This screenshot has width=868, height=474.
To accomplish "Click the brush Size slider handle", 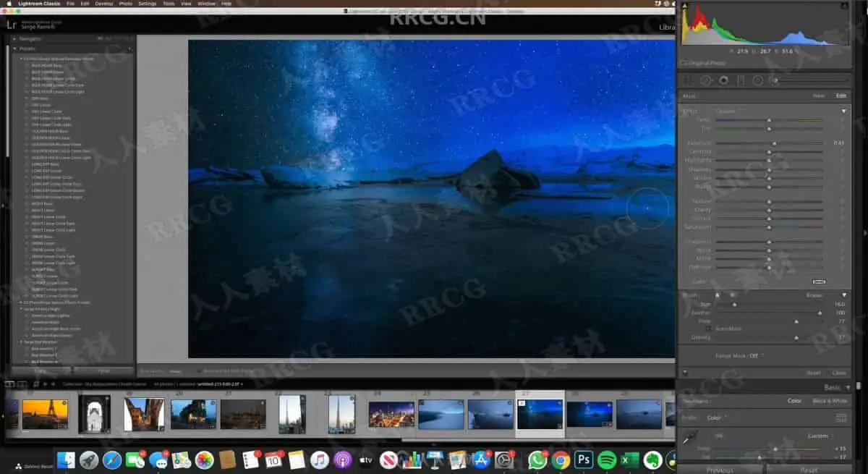I will 735,305.
